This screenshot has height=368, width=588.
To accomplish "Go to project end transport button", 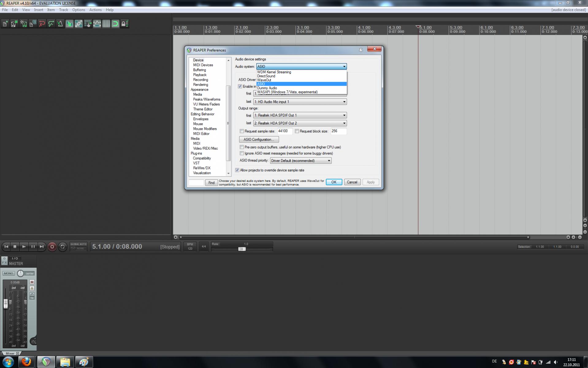I will click(x=42, y=246).
